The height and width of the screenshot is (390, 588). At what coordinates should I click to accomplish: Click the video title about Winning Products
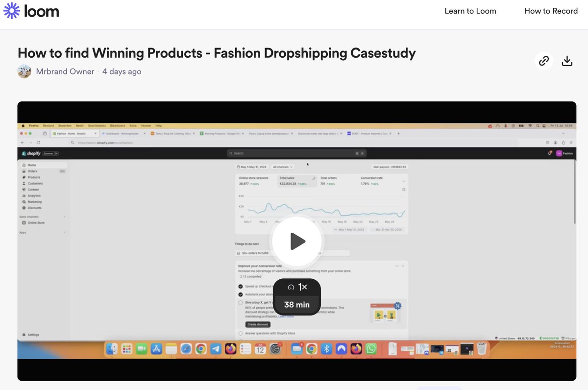click(217, 53)
